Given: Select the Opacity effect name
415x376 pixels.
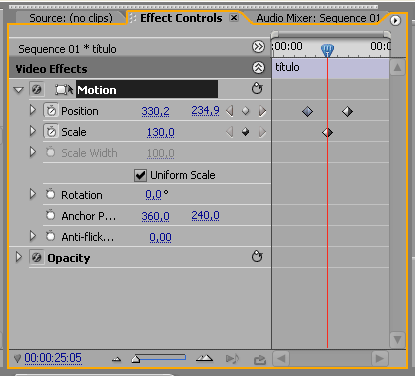Looking at the screenshot, I should click(x=69, y=258).
